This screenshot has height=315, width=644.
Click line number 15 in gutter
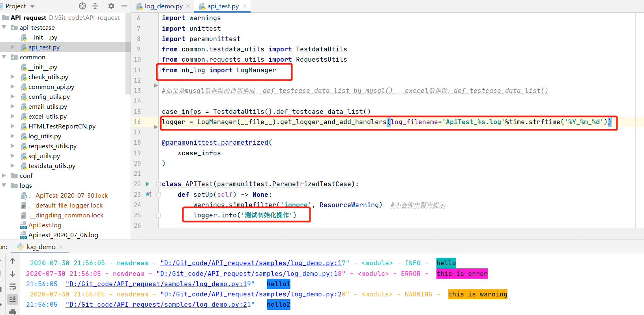137,111
